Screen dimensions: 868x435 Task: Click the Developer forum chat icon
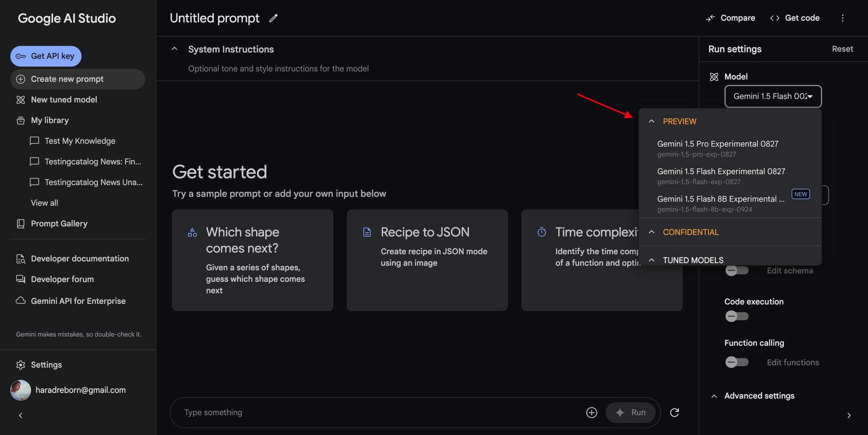(20, 279)
